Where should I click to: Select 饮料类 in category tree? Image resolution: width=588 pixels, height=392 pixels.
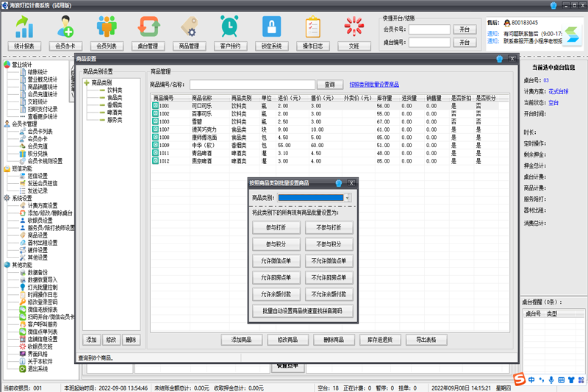pyautogui.click(x=115, y=90)
